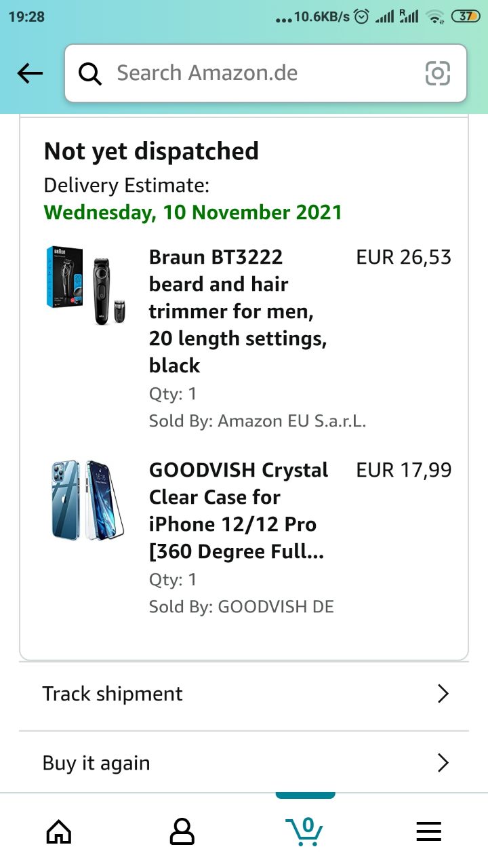The image size is (488, 868).
Task: Tap the battery indicator in status bar
Action: (x=465, y=17)
